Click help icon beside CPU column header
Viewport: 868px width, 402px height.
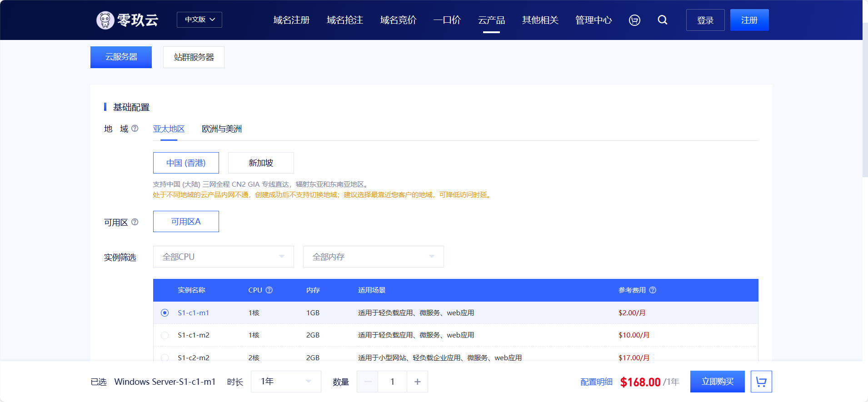(269, 290)
